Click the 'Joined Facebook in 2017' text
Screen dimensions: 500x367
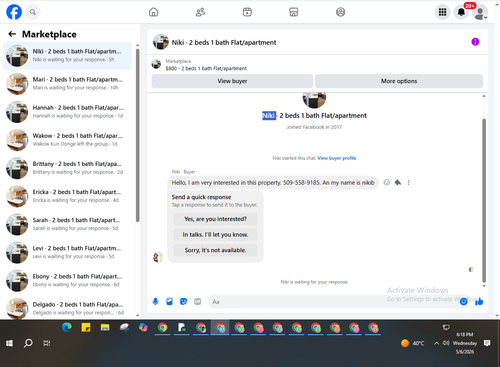pyautogui.click(x=314, y=127)
